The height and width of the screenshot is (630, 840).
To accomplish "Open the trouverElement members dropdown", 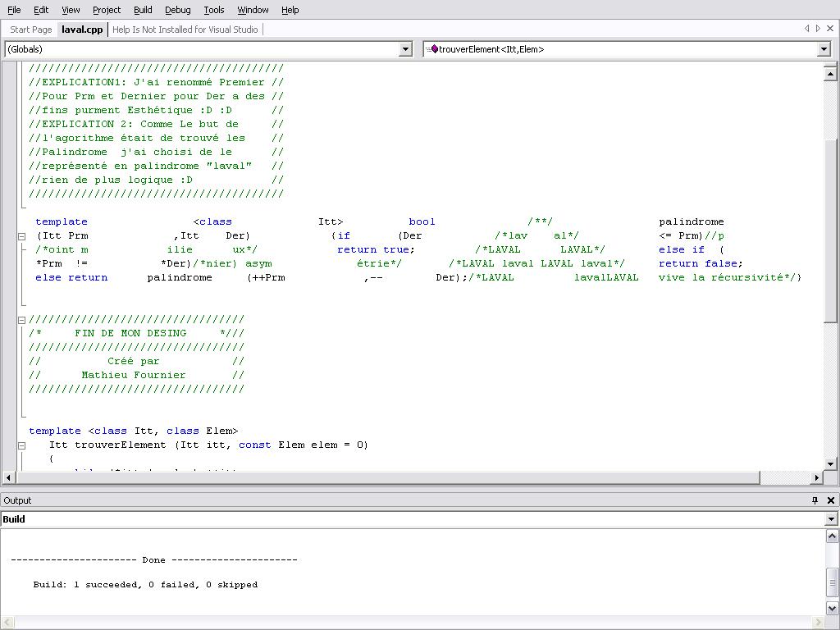I will (824, 49).
